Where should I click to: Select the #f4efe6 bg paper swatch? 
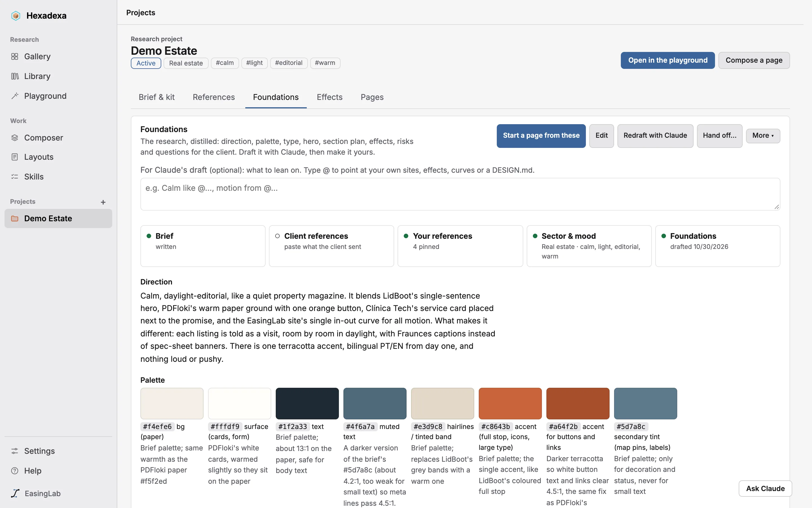(x=172, y=404)
